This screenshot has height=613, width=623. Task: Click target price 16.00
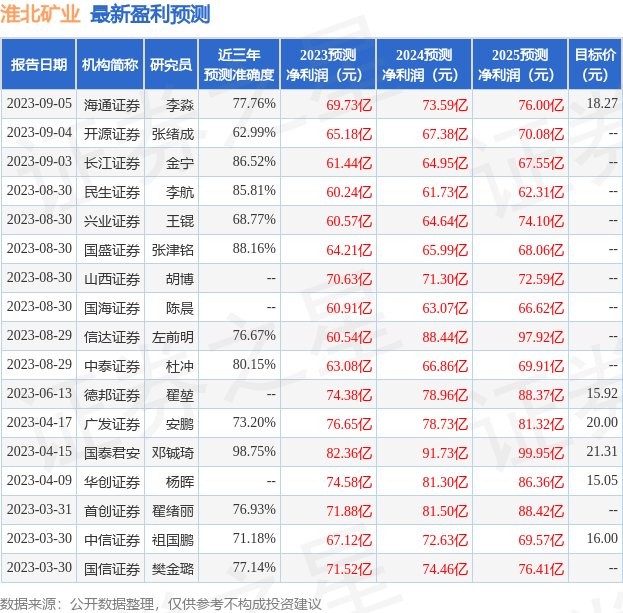click(602, 538)
